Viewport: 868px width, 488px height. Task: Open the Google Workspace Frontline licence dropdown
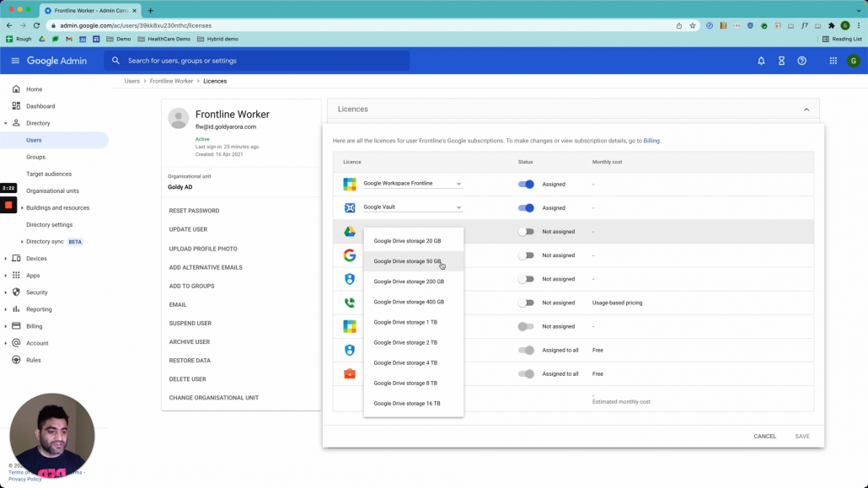pos(412,184)
